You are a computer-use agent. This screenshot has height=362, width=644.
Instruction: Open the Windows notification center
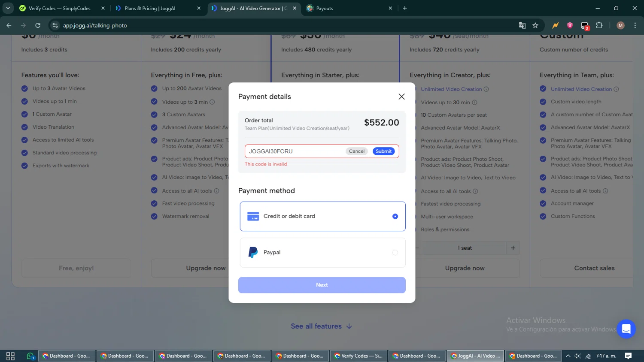628,356
